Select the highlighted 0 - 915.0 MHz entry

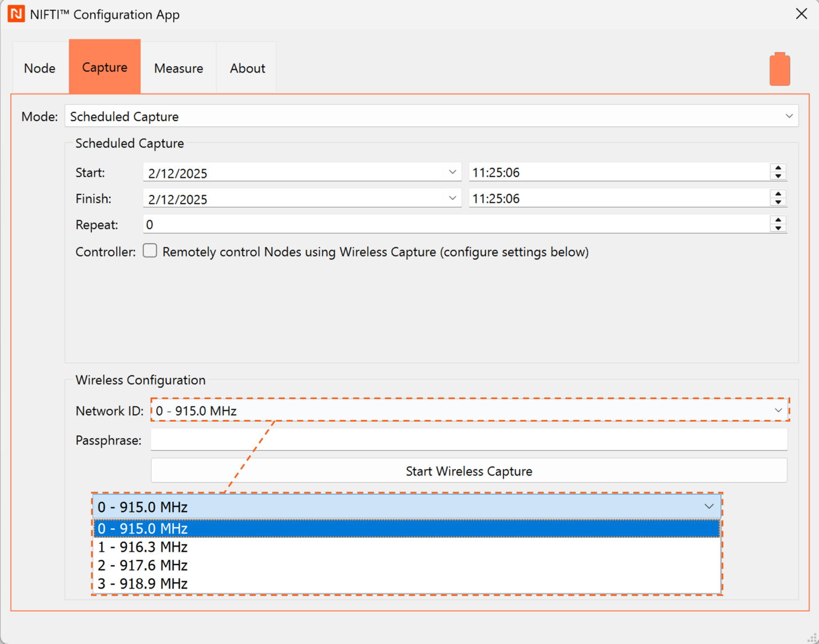pos(142,528)
